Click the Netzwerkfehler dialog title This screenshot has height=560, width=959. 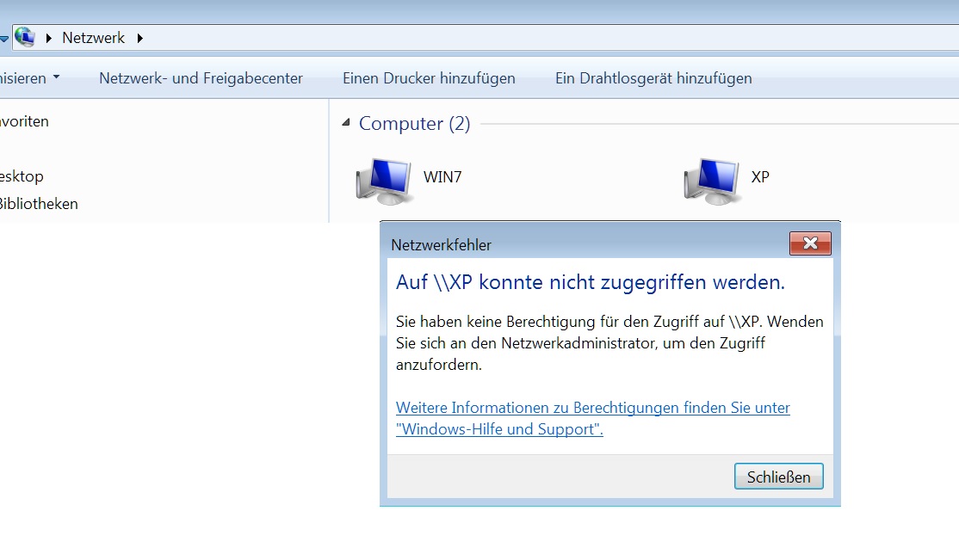click(441, 244)
